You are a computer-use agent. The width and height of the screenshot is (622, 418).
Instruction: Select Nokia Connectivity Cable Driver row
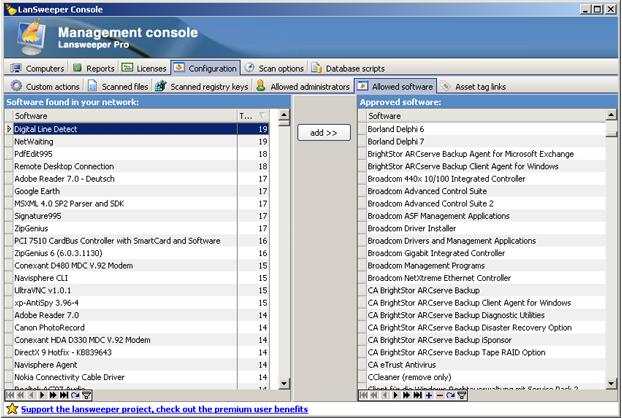(140, 377)
